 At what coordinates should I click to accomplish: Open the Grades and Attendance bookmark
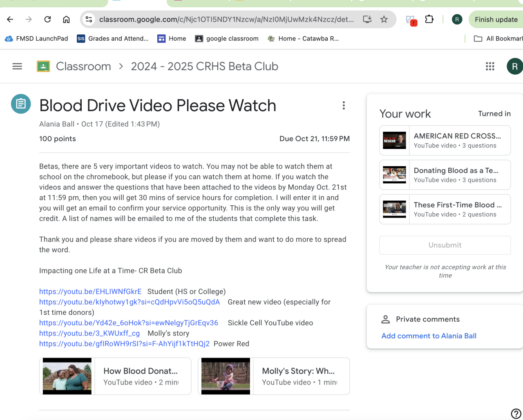tap(113, 38)
